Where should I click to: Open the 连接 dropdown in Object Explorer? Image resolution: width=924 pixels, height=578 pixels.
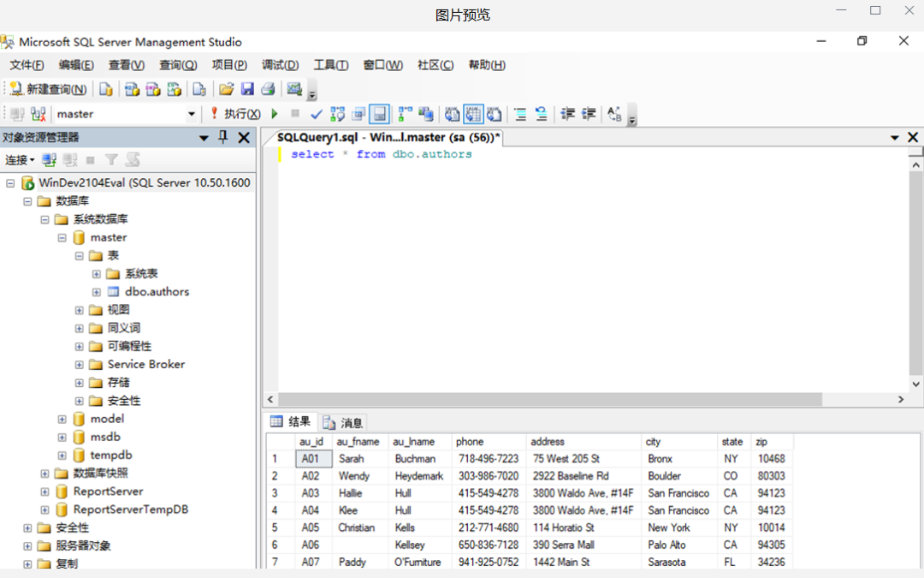tap(20, 160)
